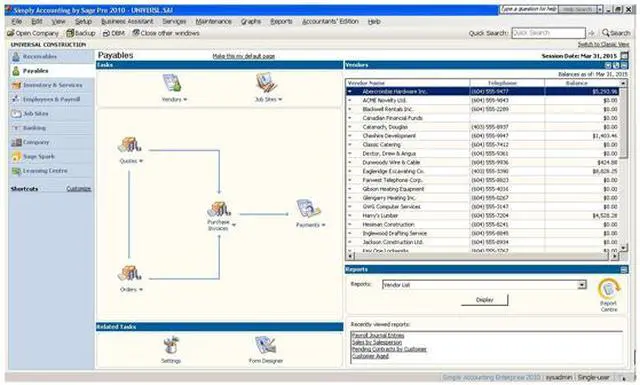Expand the Job Sites task dropdown arrow

(x=280, y=100)
